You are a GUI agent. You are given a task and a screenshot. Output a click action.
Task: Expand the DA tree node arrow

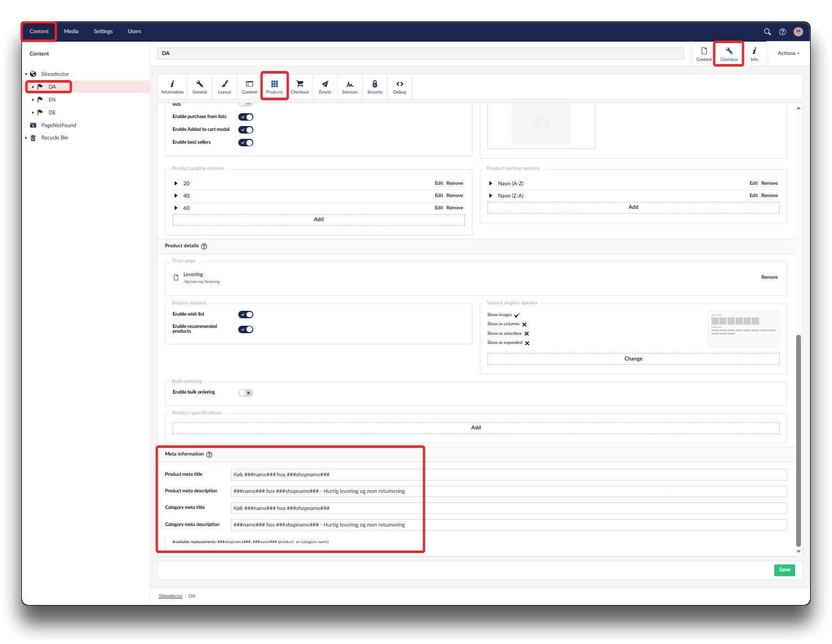point(33,87)
